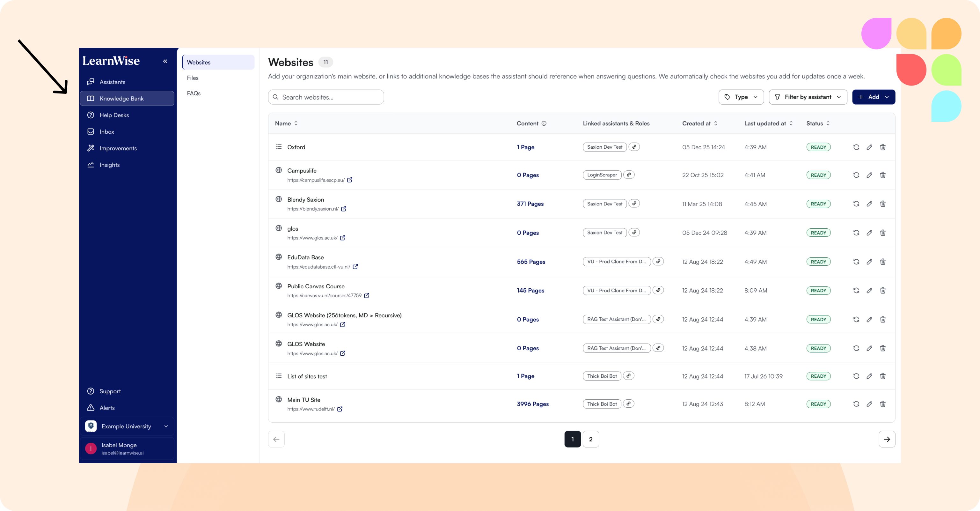Open the Alerts page
Image resolution: width=980 pixels, height=511 pixels.
(127, 408)
